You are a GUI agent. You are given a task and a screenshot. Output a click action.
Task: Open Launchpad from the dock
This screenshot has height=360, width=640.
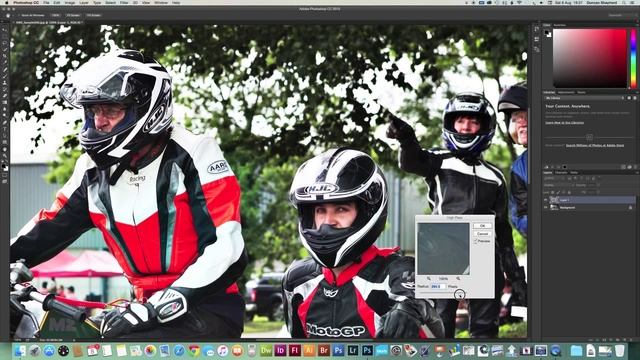tap(34, 350)
